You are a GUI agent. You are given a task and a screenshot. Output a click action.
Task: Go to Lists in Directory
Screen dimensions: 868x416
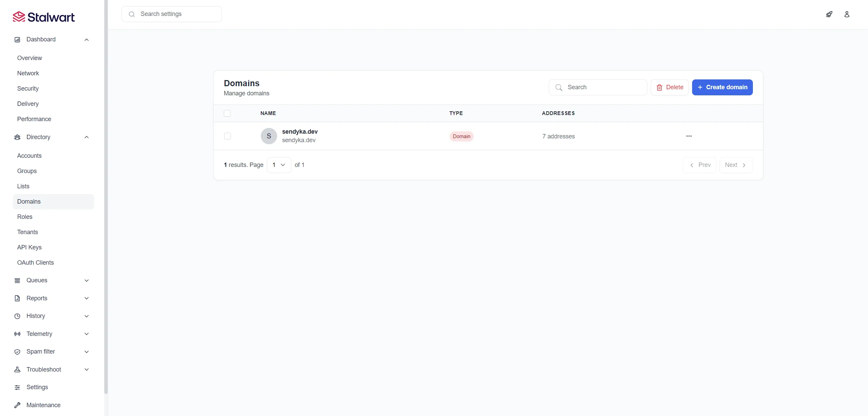pos(53,186)
